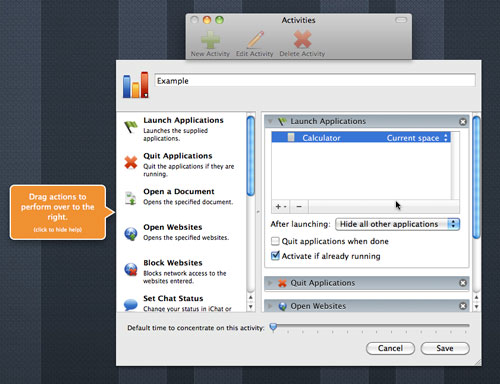Select the Launch Applications flag icon in the list
Viewport: 500px width, 384px height.
tap(131, 126)
